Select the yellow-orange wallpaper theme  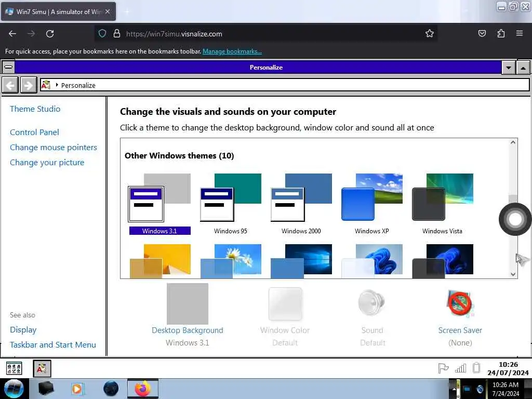(x=160, y=261)
